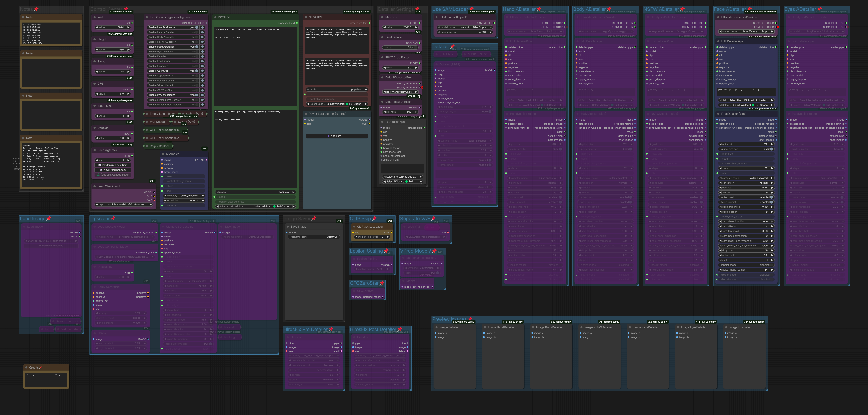Viewport: 868px width, 415px height.
Task: Open sampler_name combo in KSampler node
Action: coord(184,196)
